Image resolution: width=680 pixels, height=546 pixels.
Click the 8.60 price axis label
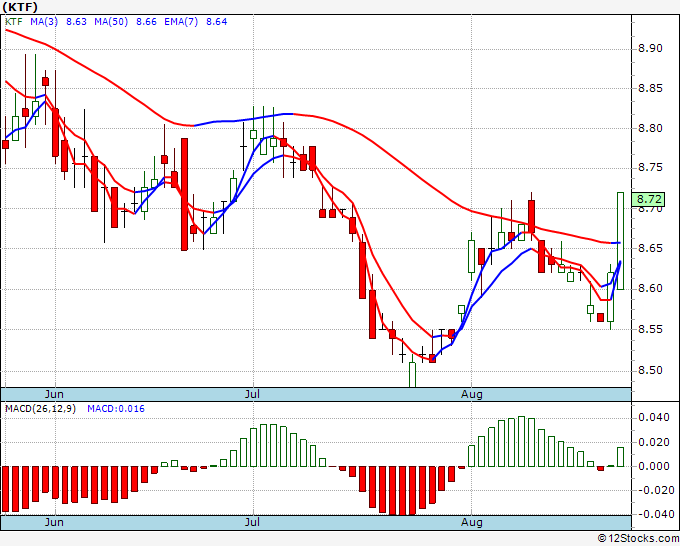click(x=650, y=288)
